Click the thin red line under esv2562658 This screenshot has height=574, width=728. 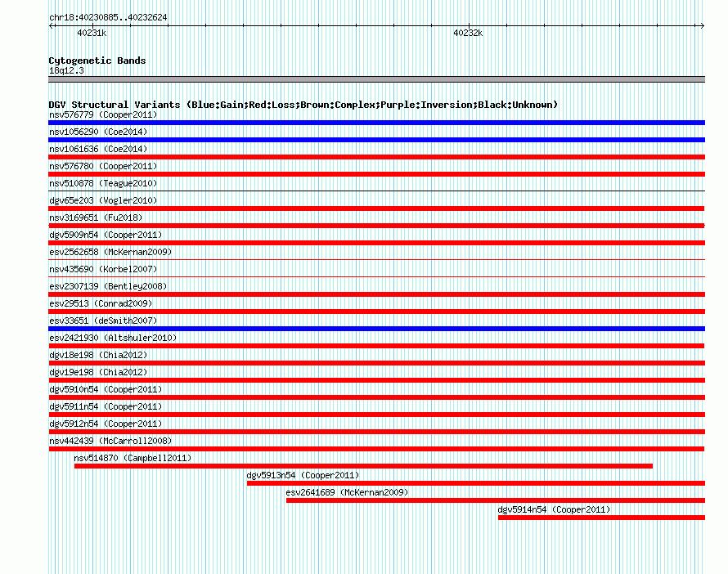pyautogui.click(x=376, y=259)
